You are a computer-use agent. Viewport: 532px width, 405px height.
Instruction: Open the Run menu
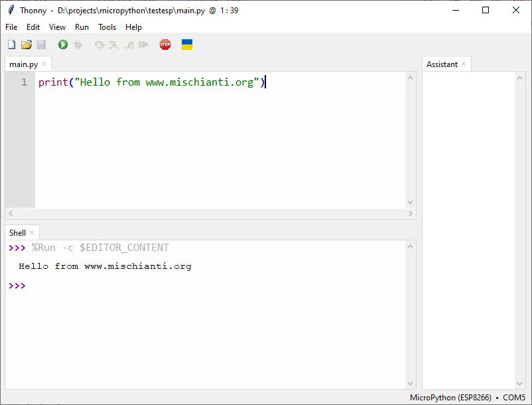(x=82, y=27)
